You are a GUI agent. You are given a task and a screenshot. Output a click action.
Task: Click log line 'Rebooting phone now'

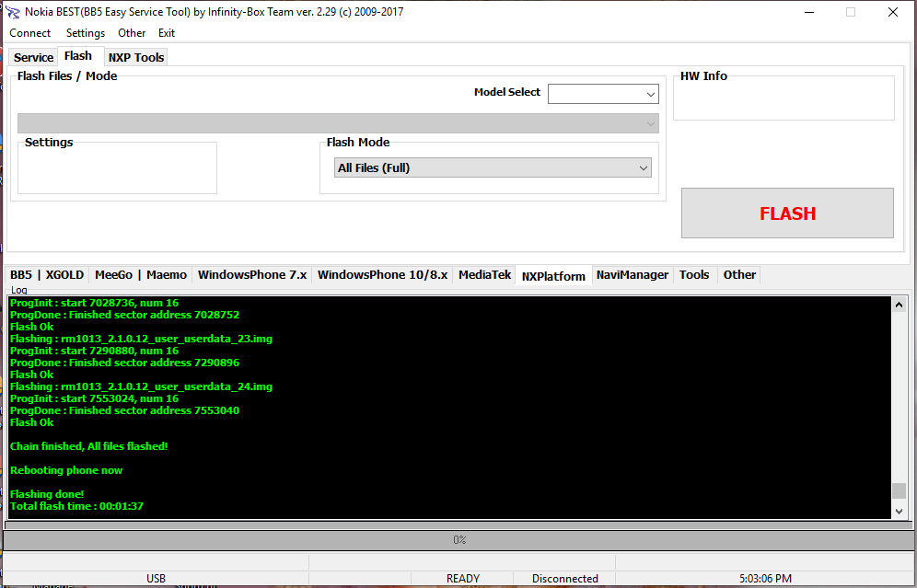(66, 470)
